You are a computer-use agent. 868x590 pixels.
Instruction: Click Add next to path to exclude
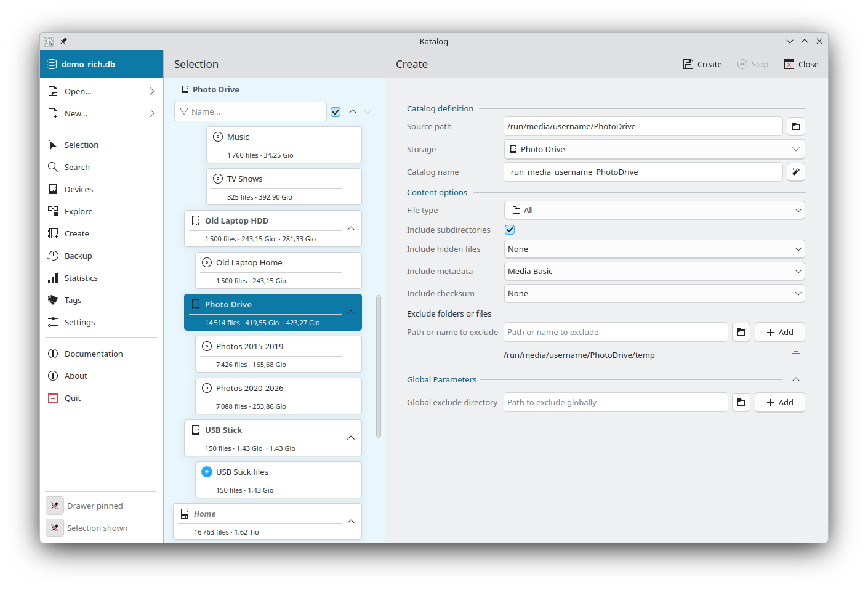[779, 332]
